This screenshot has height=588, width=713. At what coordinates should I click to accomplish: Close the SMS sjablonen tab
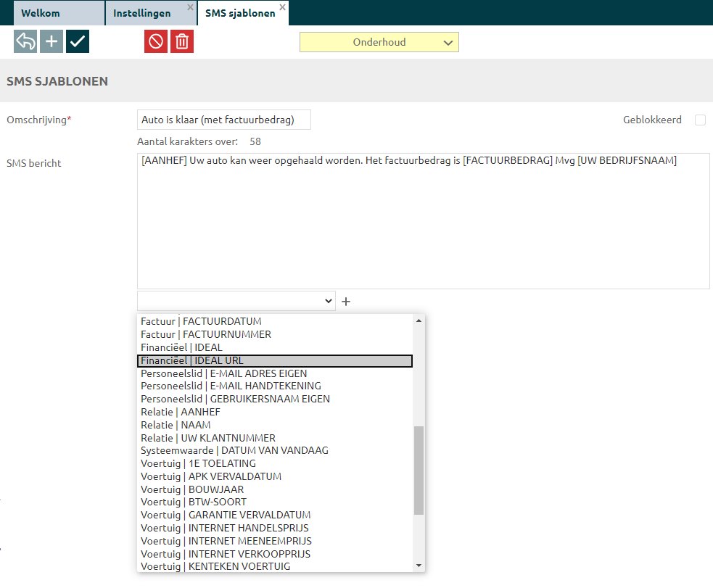(283, 7)
